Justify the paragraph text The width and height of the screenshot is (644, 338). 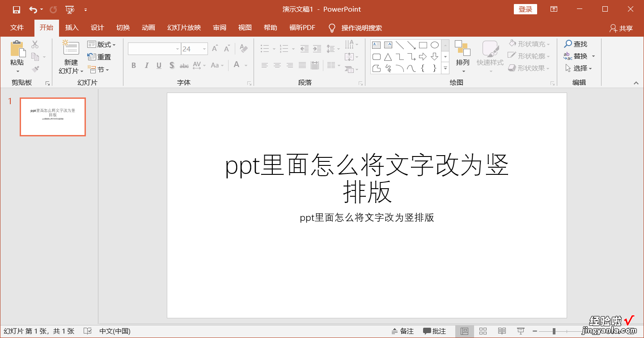click(302, 65)
